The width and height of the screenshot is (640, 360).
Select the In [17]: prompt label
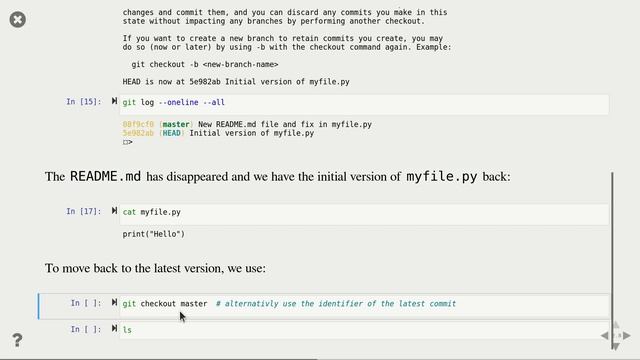84,211
